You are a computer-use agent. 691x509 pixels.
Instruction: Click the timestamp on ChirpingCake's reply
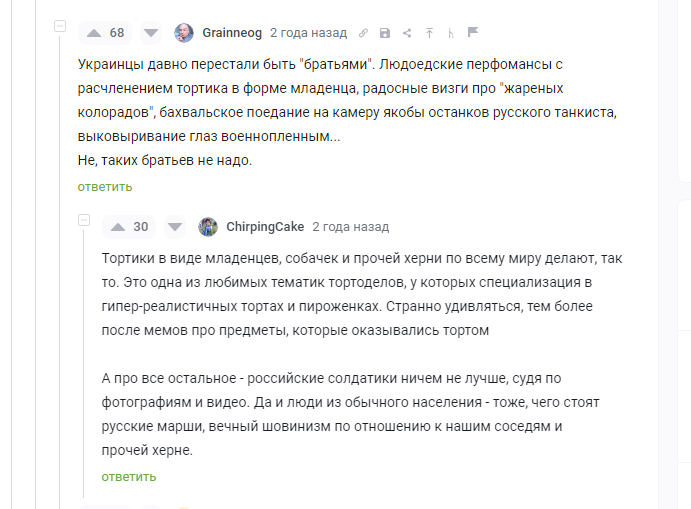(350, 226)
